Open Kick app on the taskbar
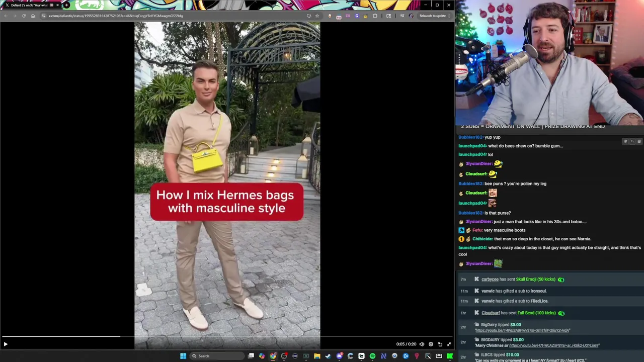 click(x=450, y=356)
